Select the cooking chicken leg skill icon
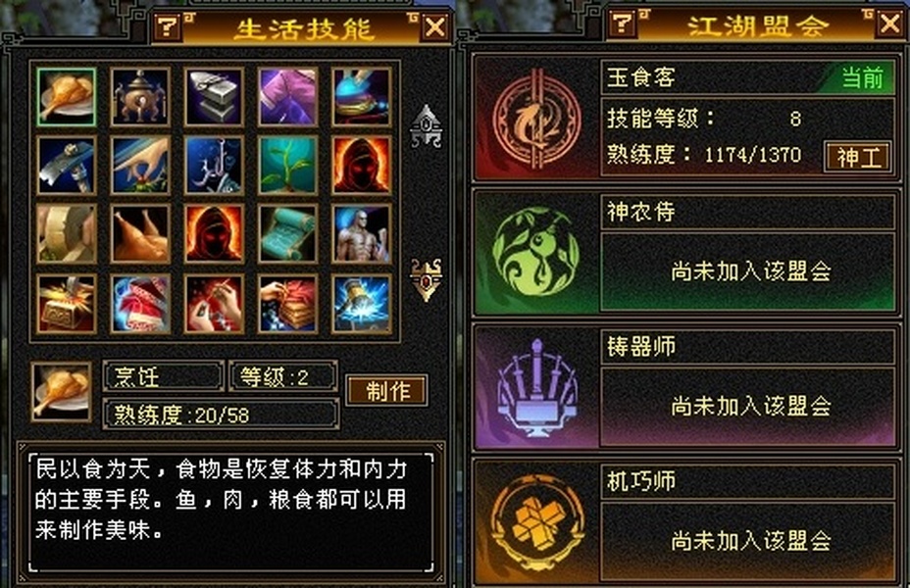910x588 pixels. point(66,97)
